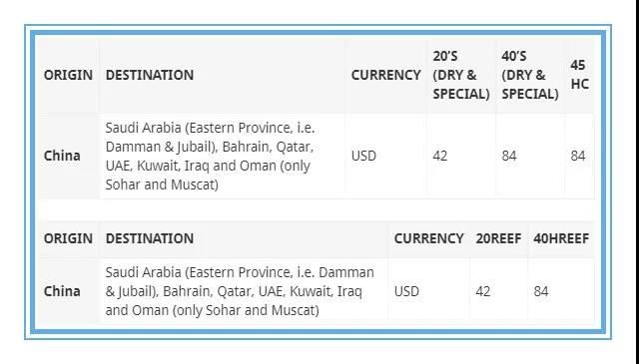Click the CURRENCY header in top table
This screenshot has height=364, width=639.
(x=386, y=75)
